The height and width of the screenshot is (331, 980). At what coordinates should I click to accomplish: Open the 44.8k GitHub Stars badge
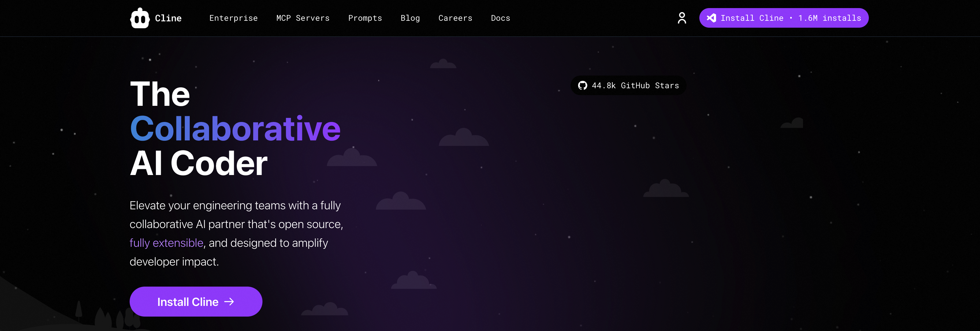tap(628, 86)
